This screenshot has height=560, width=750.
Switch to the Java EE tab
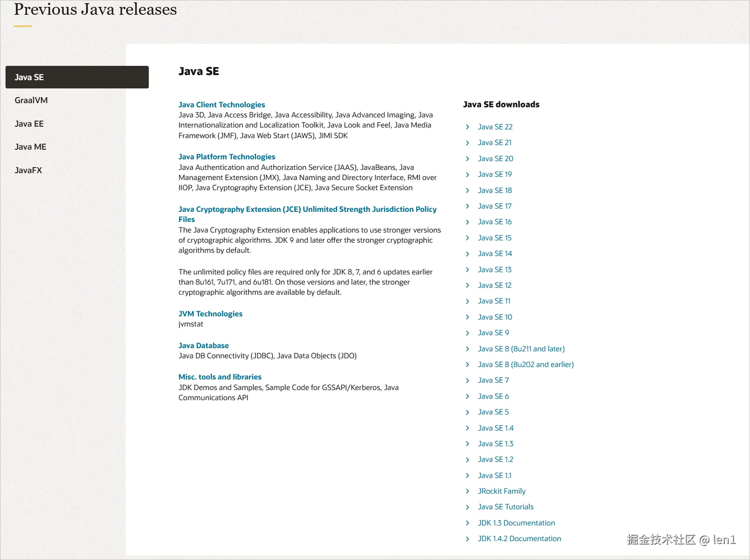click(29, 123)
